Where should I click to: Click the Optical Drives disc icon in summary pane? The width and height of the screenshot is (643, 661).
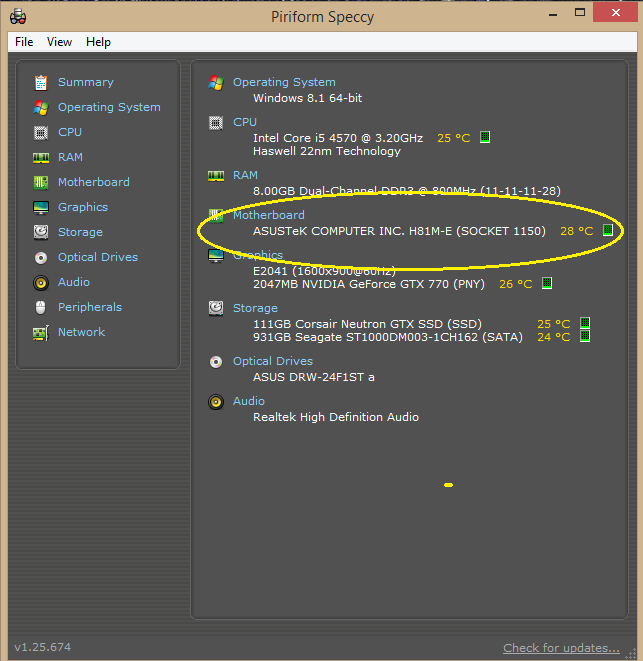216,362
